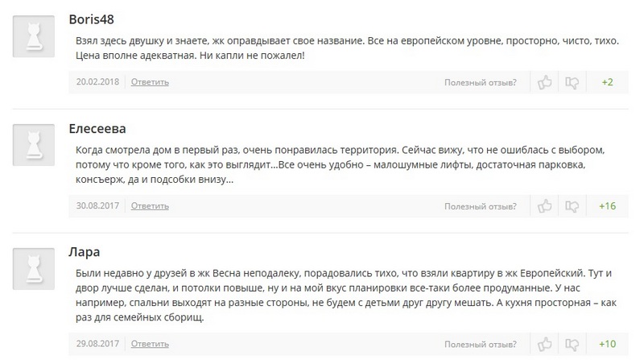644x360 pixels.
Task: Upvote Лара's review with thumbs up
Action: pos(545,345)
